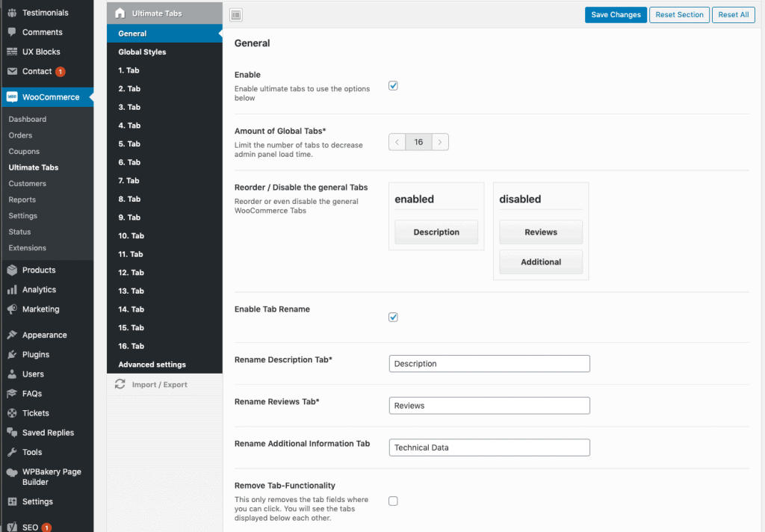Viewport: 765px width, 532px height.
Task: Check the Remove Tab-Functionality checkbox
Action: click(393, 501)
